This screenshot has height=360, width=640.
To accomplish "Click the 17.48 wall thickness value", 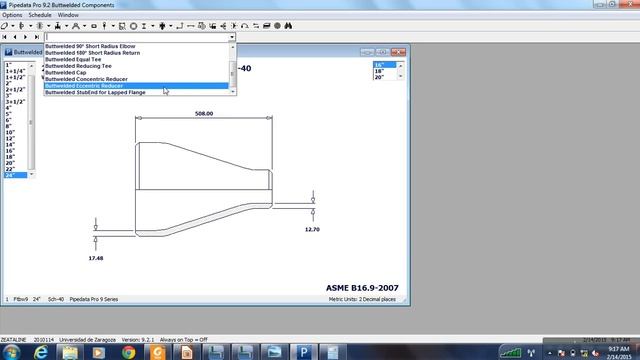I will pos(96,258).
